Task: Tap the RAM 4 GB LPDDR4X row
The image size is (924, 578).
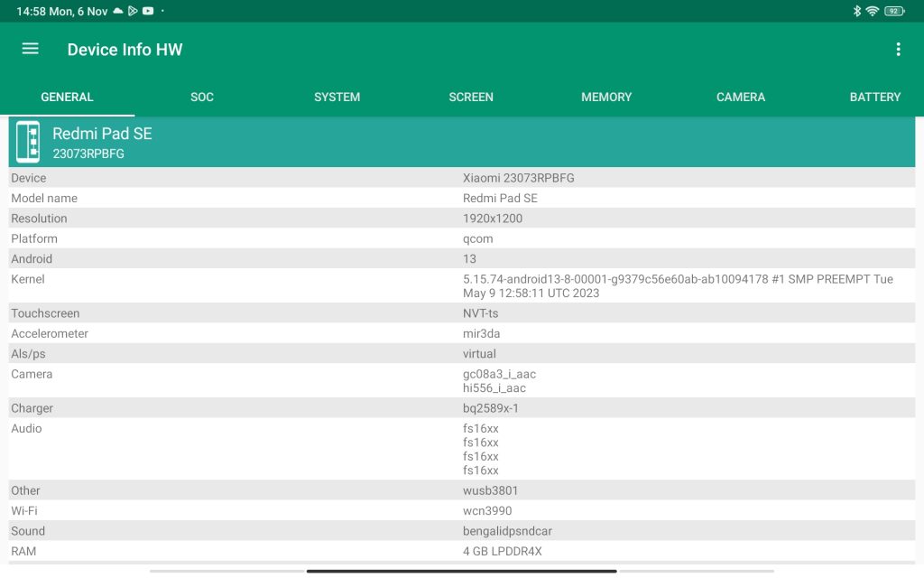Action: 462,551
